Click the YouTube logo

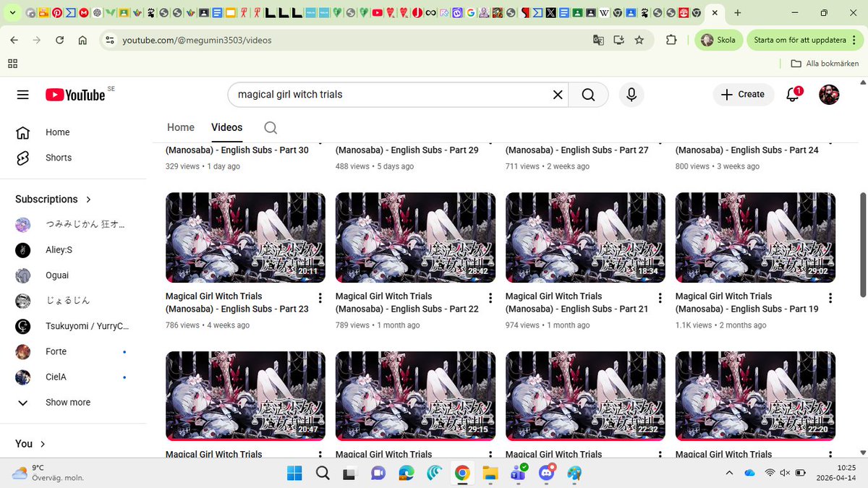[75, 95]
